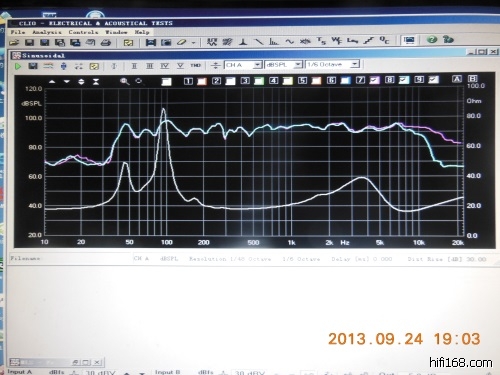Open file with the folder toolbar icon
Screen dimensions: 500x375
(14, 42)
